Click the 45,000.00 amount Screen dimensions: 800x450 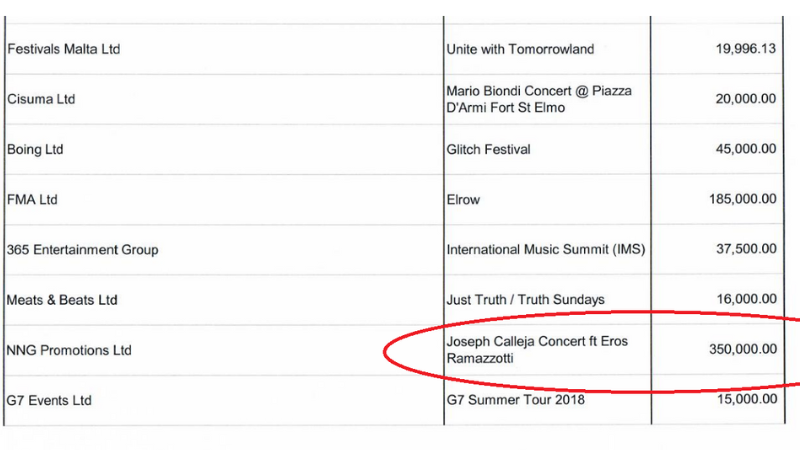(738, 149)
